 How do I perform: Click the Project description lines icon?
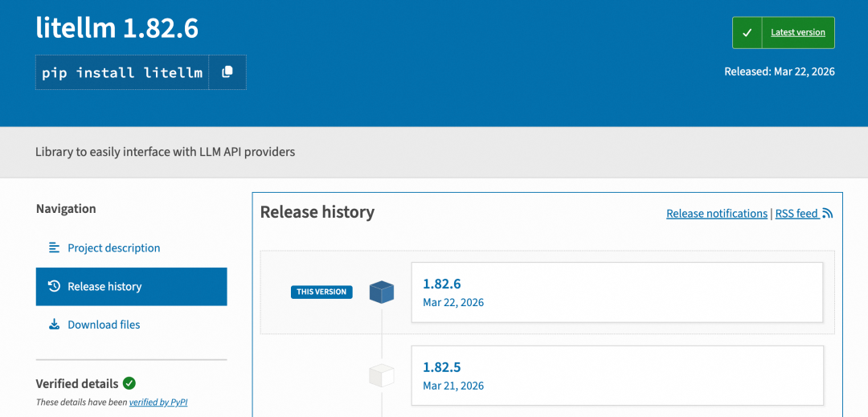tap(54, 247)
